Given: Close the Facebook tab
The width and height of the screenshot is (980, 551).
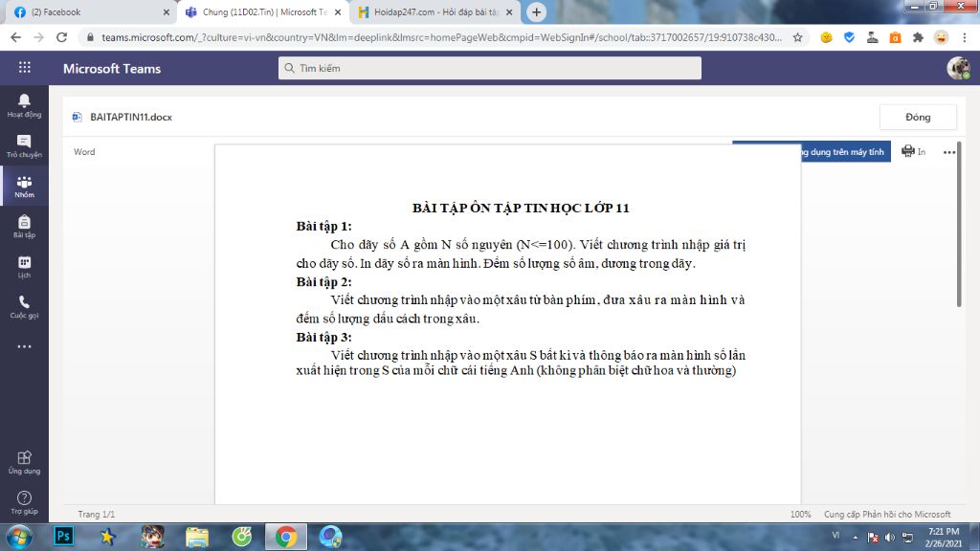Looking at the screenshot, I should (x=167, y=11).
